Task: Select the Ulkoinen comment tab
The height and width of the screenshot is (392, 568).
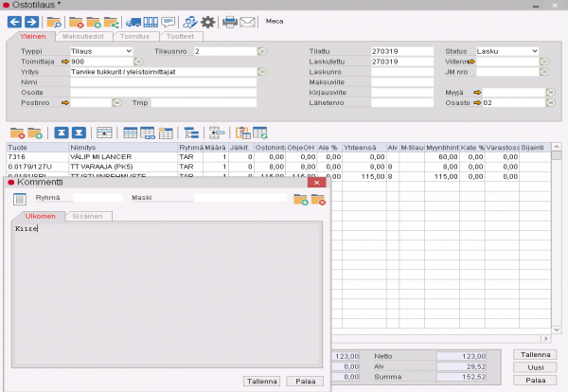Action: tap(40, 216)
